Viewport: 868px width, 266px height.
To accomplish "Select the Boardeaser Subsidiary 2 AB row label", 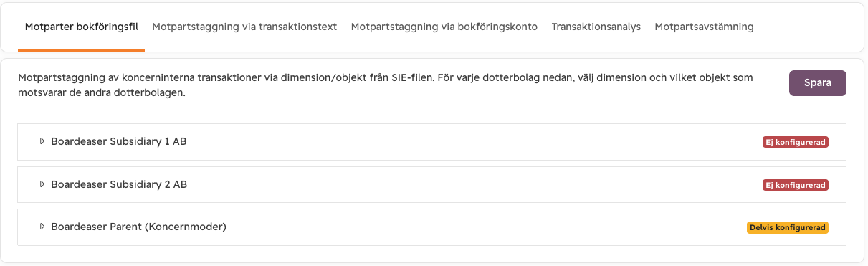I will pyautogui.click(x=119, y=185).
